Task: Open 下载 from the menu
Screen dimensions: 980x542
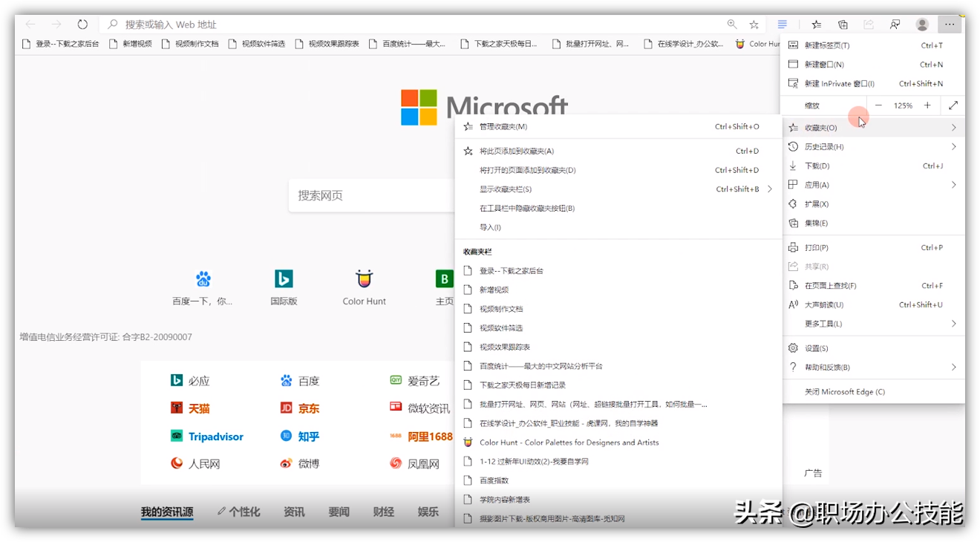Action: [x=873, y=166]
